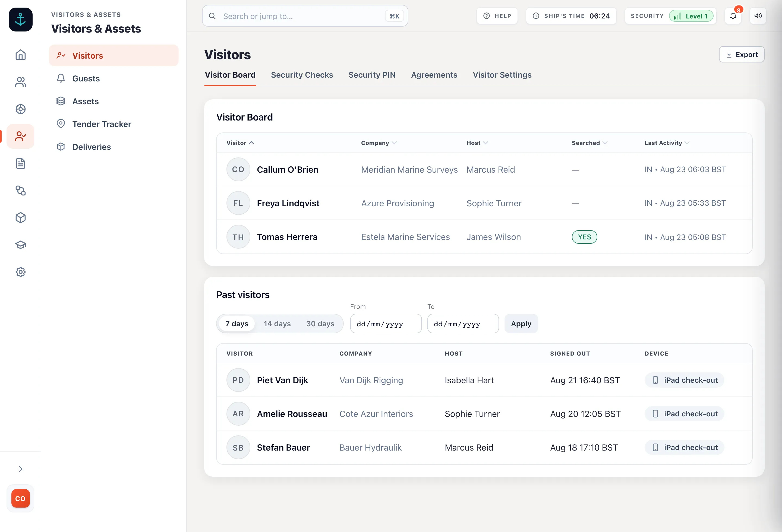Open the graduation cap training icon
The height and width of the screenshot is (532, 782).
pyautogui.click(x=21, y=245)
